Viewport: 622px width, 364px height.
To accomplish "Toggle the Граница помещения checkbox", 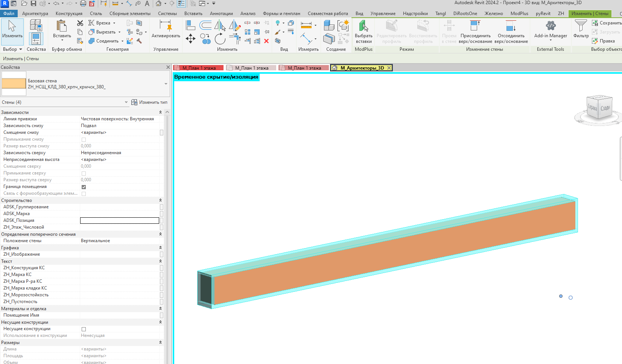I will [x=84, y=187].
